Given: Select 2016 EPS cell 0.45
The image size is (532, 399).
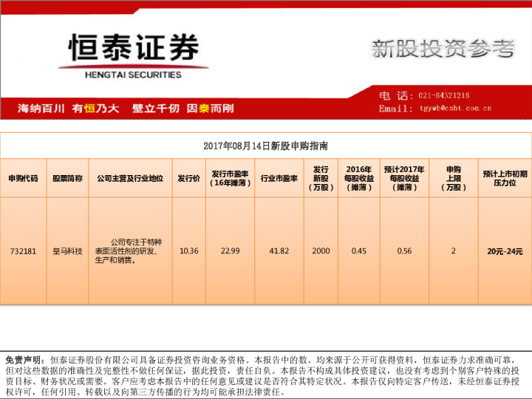Looking at the screenshot, I should coord(359,251).
